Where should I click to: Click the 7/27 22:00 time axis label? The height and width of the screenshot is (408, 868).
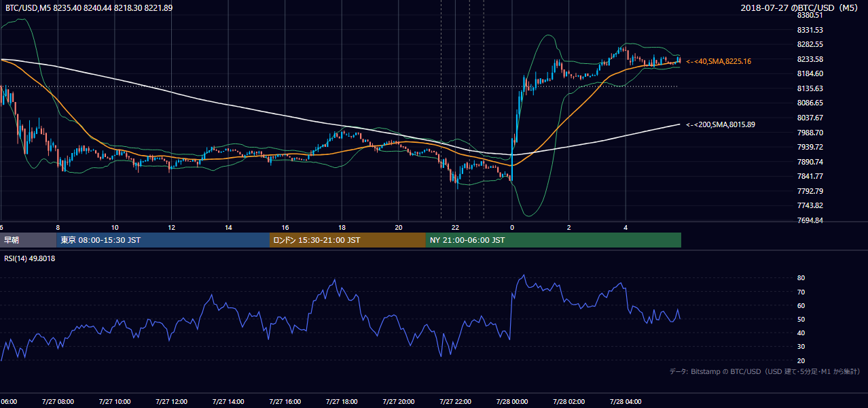tap(455, 402)
